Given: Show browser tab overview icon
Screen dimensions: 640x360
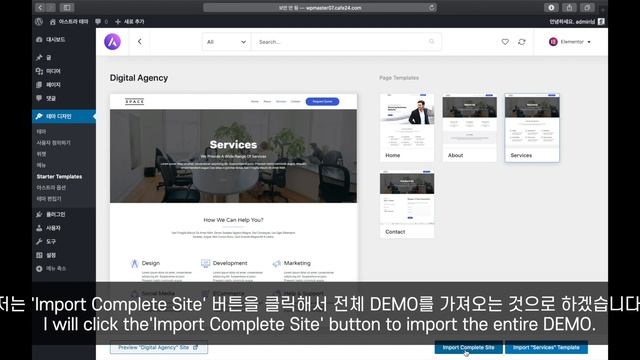Looking at the screenshot, I should [587, 7].
